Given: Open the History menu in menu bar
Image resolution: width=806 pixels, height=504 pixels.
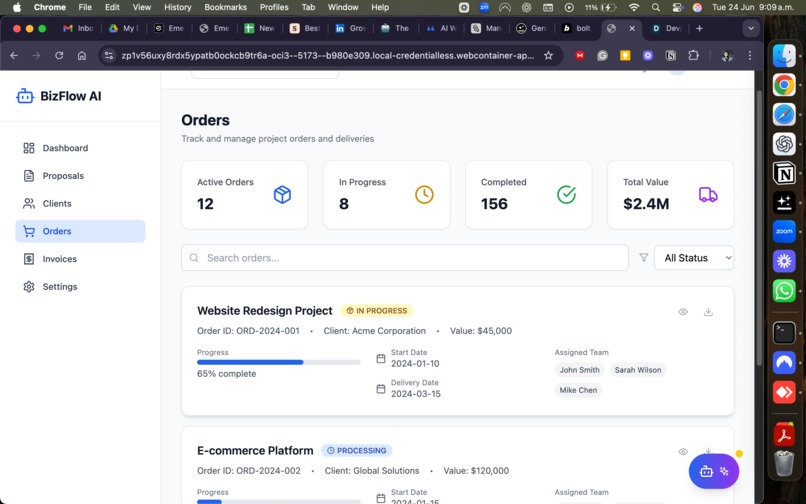Looking at the screenshot, I should point(177,7).
